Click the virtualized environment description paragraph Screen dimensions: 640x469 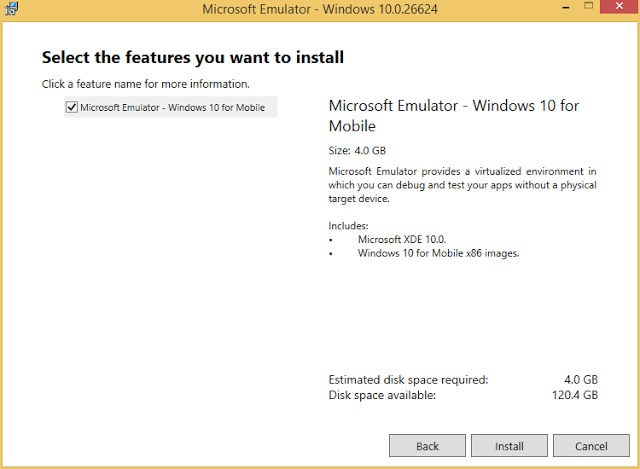462,185
